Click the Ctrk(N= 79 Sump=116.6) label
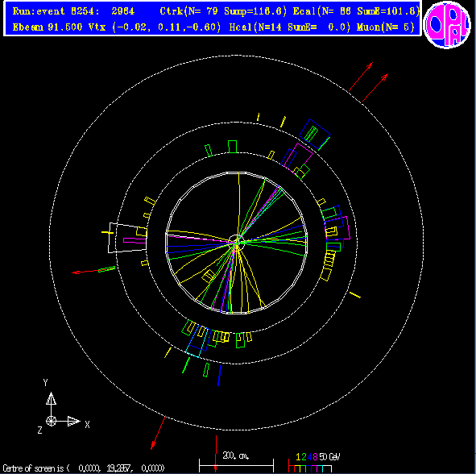Viewport: 476px width, 474px height. point(223,11)
